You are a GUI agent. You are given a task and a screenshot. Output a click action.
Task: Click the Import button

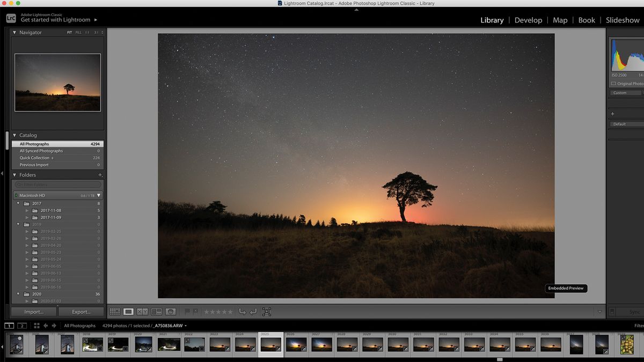33,312
